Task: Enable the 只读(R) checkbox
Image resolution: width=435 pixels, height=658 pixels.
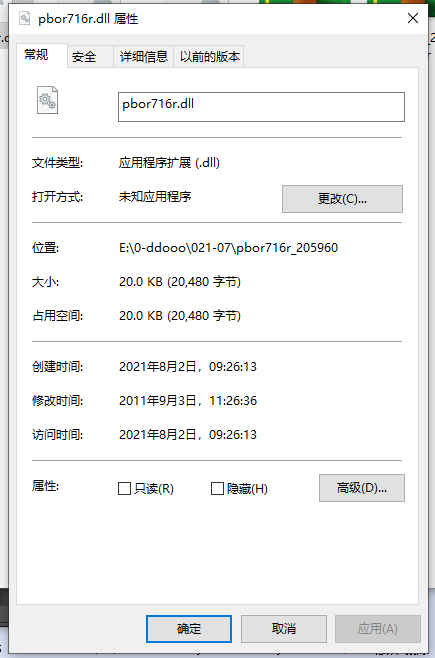Action: click(124, 488)
